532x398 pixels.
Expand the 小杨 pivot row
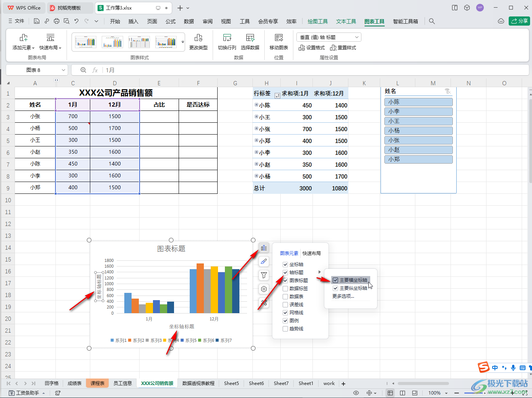256,176
